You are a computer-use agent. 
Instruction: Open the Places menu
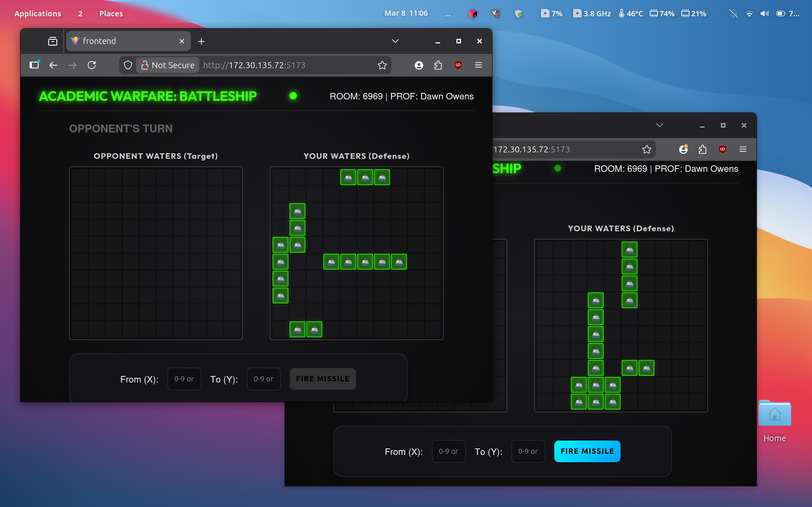pos(111,14)
